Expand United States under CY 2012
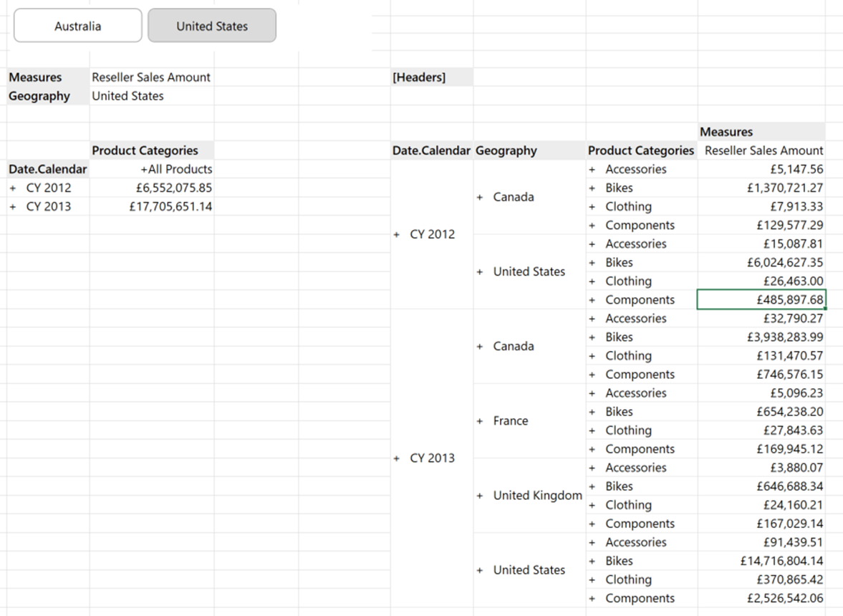843x616 pixels. [479, 271]
